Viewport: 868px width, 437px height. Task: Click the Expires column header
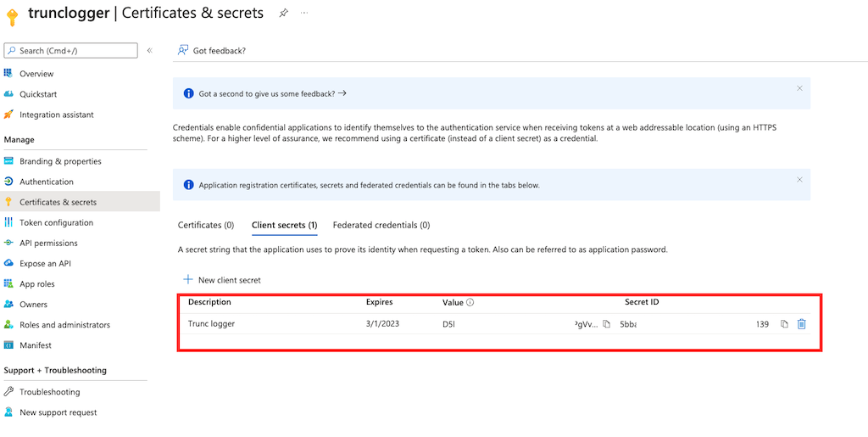coord(379,302)
